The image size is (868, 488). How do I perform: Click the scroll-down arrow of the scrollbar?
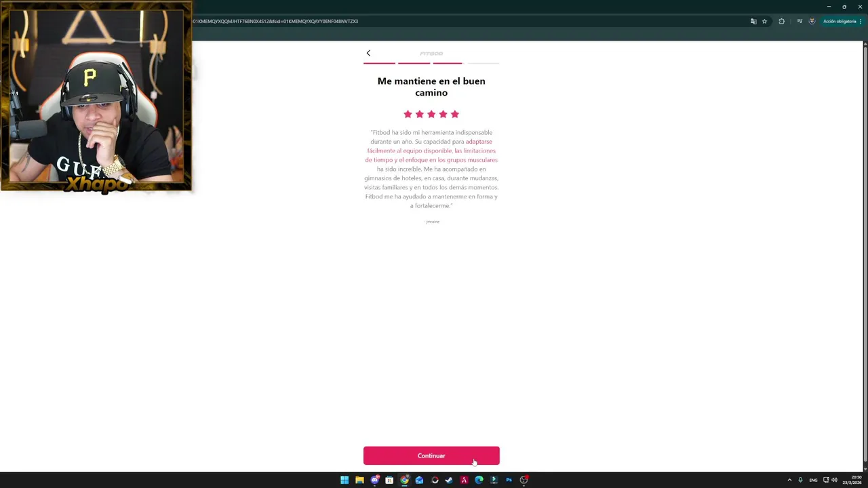coord(865,468)
